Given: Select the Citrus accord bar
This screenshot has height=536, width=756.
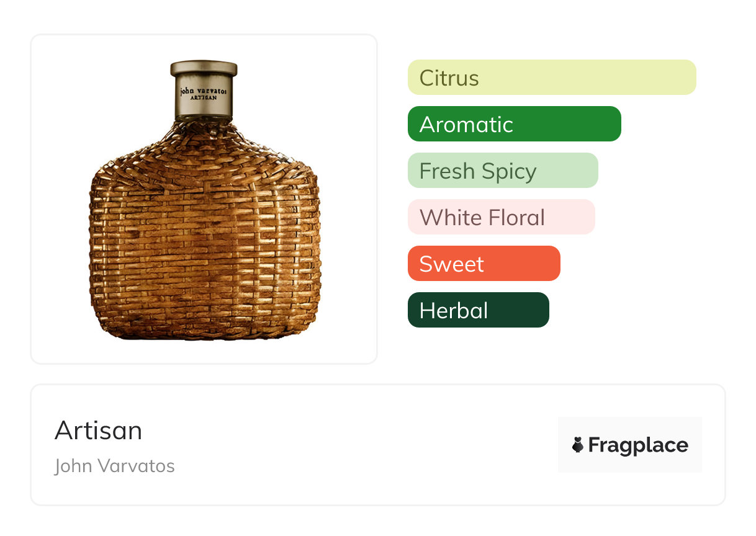Looking at the screenshot, I should (x=551, y=78).
